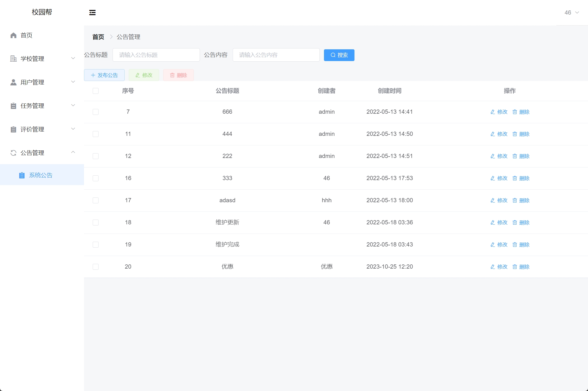This screenshot has height=391, width=588.
Task: Click the pencil edit icon for 维护更新 row
Action: 493,222
